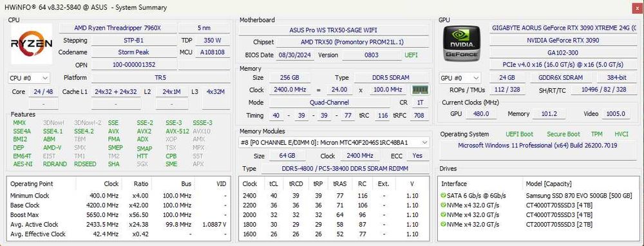Click the Quad-Channel mode value
Screen dimensions: 644x246
click(329, 102)
